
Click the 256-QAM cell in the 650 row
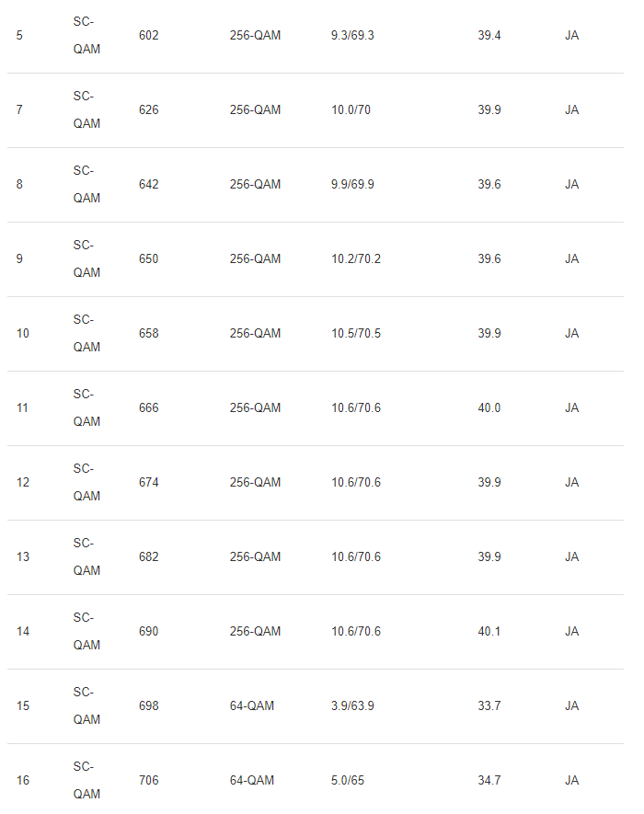click(256, 259)
